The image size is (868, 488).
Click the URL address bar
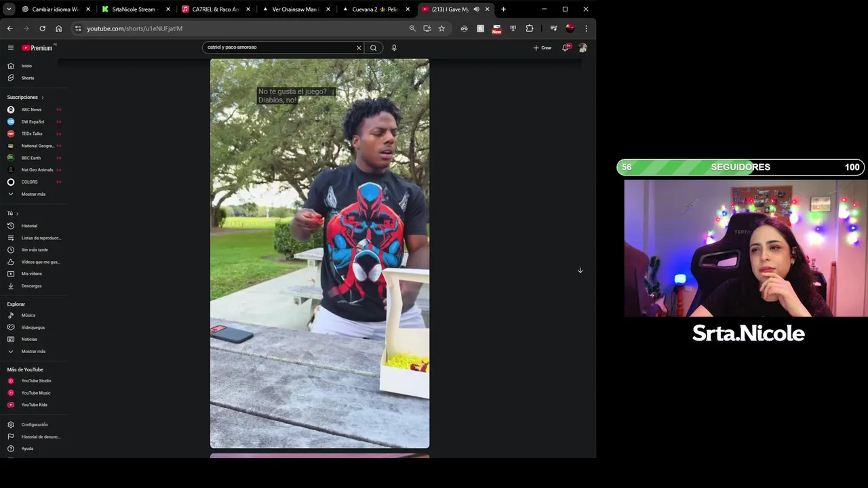[x=244, y=28]
